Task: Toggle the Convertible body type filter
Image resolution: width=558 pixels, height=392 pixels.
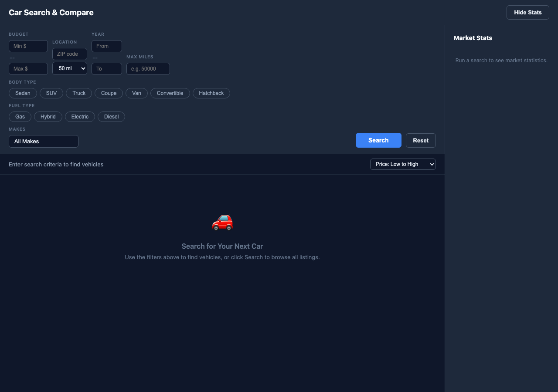Action: pyautogui.click(x=170, y=93)
